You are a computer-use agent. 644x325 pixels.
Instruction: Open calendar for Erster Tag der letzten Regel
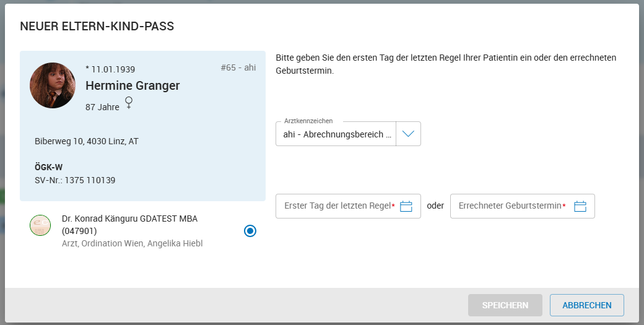(406, 206)
